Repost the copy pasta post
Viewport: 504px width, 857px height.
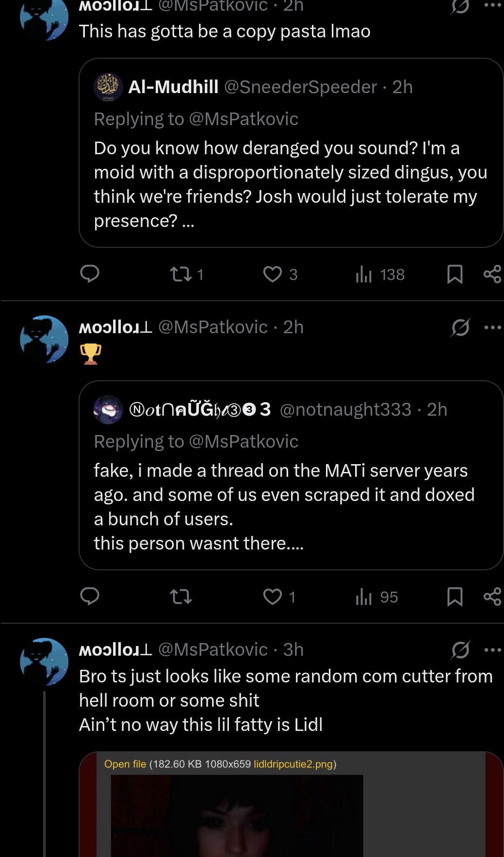click(x=181, y=275)
